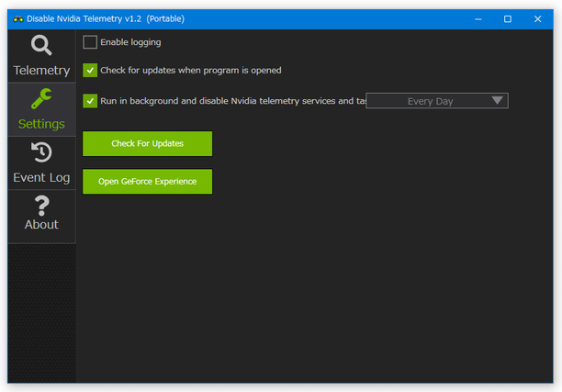The width and height of the screenshot is (562, 392).
Task: Switch to the Settings tab label
Action: pos(41,124)
